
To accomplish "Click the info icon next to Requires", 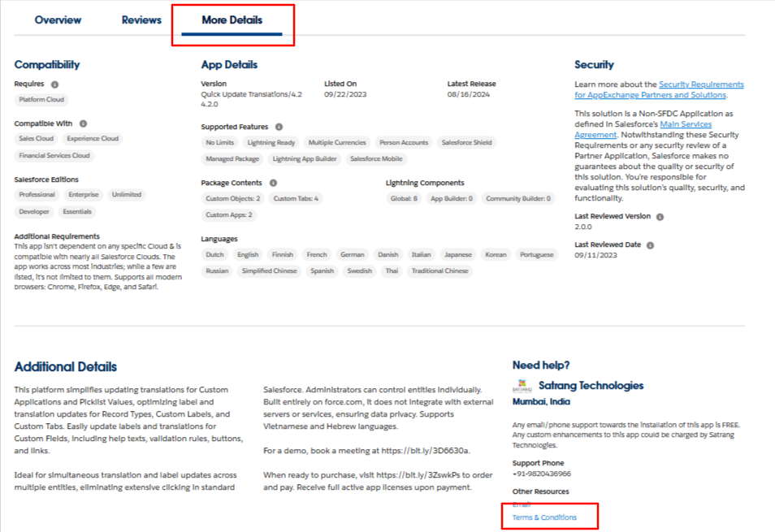I will click(x=55, y=84).
